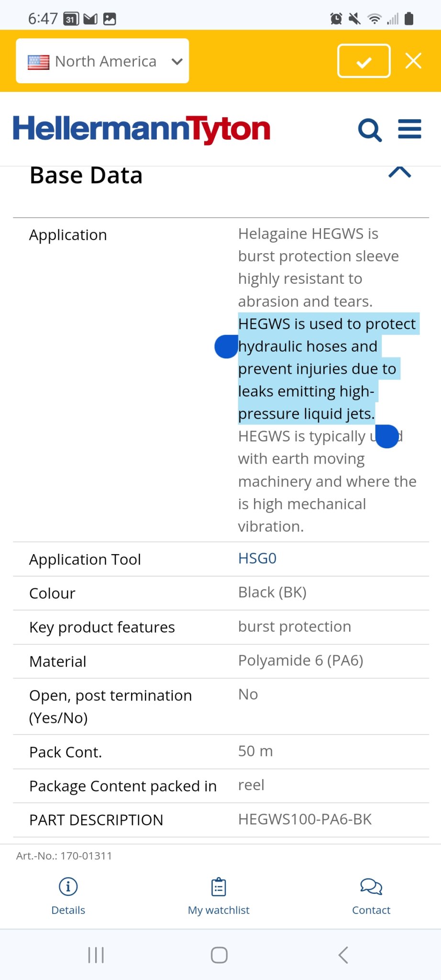Screen dimensions: 441x980
Task: Tap the right text selection handle
Action: (387, 436)
